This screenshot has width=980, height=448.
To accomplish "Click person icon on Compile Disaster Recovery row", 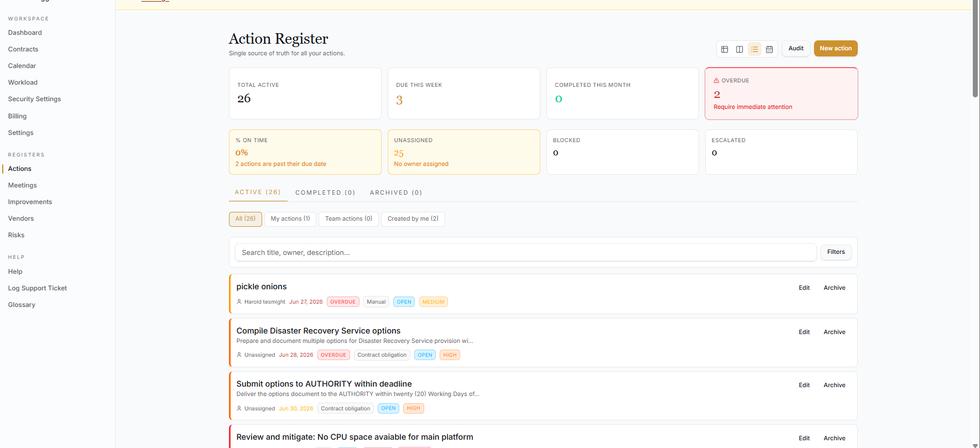I will [x=239, y=355].
